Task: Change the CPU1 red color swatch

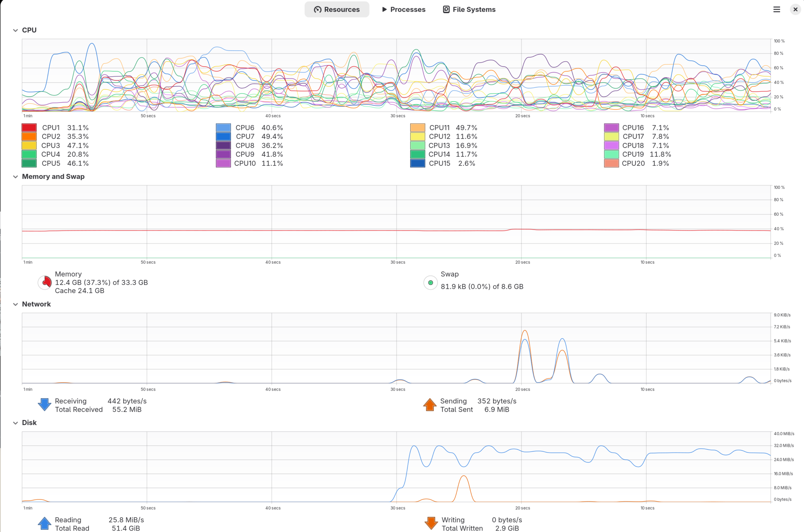Action: click(x=29, y=128)
